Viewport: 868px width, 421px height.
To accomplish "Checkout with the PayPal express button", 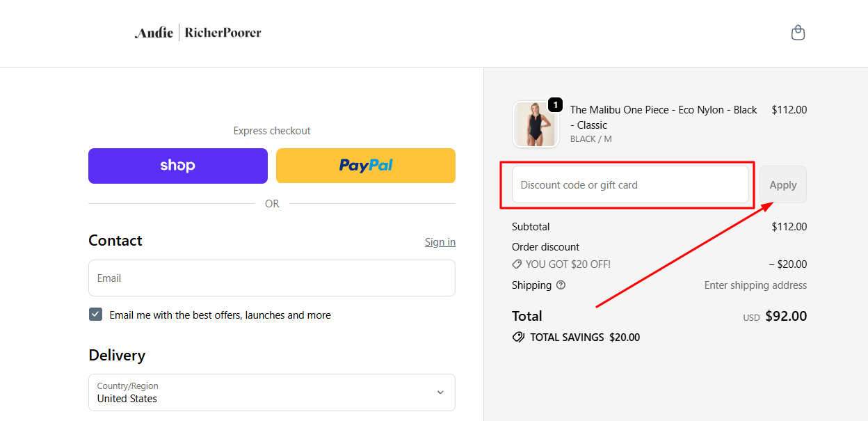I will pos(365,166).
